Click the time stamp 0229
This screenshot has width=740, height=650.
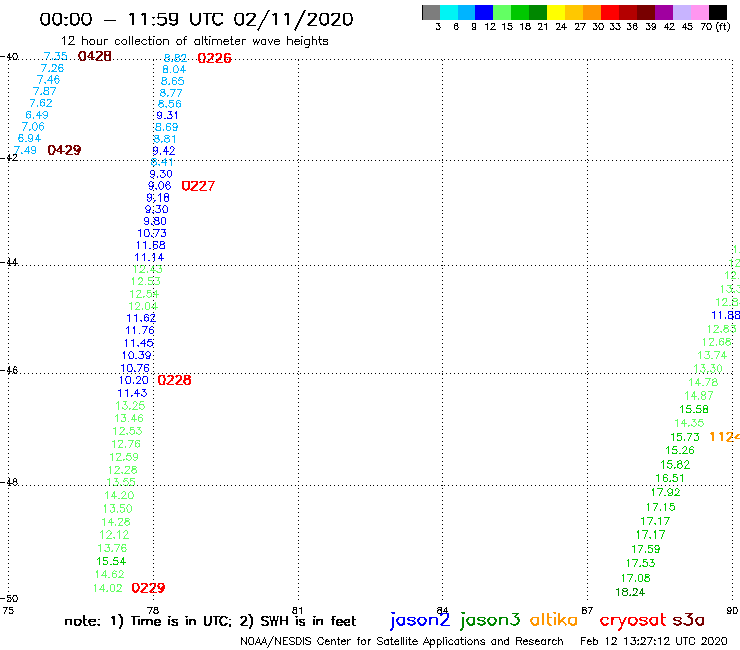pyautogui.click(x=148, y=588)
